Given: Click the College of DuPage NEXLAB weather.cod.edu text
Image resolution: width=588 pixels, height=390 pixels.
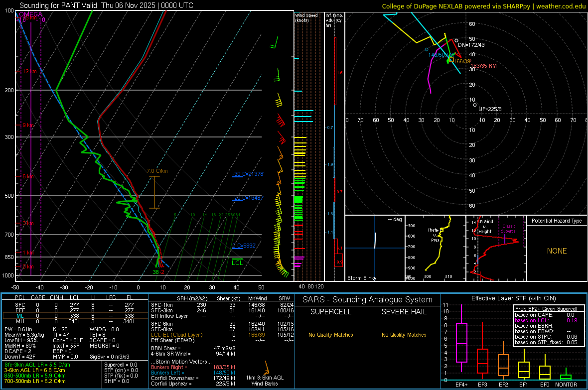Looking at the screenshot, I should 484,6.
